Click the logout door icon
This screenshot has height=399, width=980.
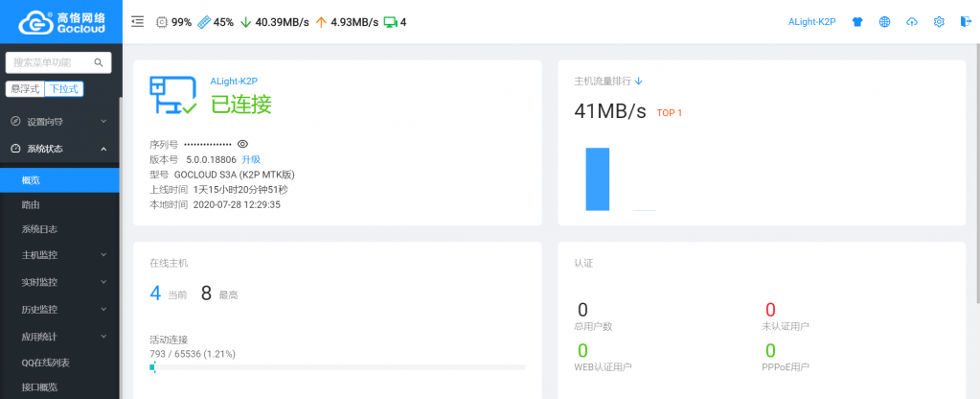[965, 22]
